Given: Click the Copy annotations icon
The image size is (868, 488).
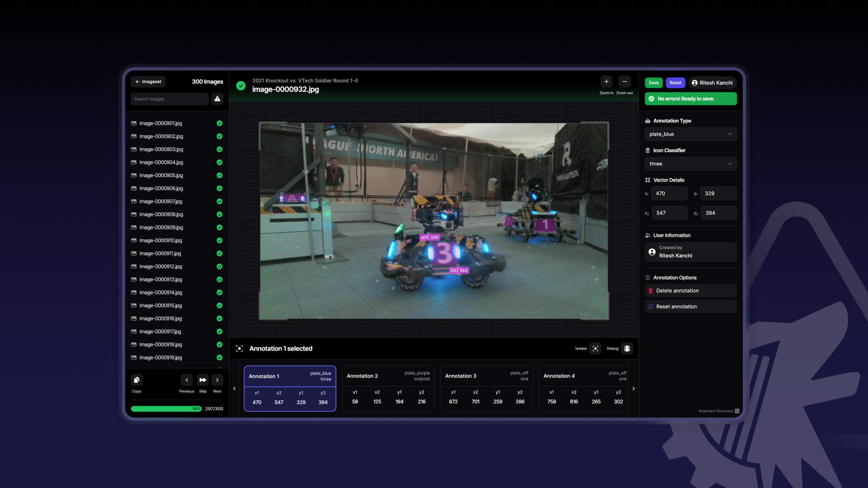Looking at the screenshot, I should [137, 380].
